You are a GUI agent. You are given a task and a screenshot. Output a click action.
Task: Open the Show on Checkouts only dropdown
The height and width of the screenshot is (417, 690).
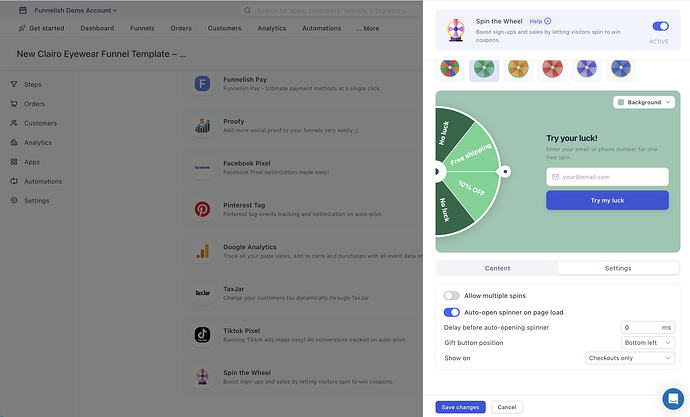click(630, 358)
